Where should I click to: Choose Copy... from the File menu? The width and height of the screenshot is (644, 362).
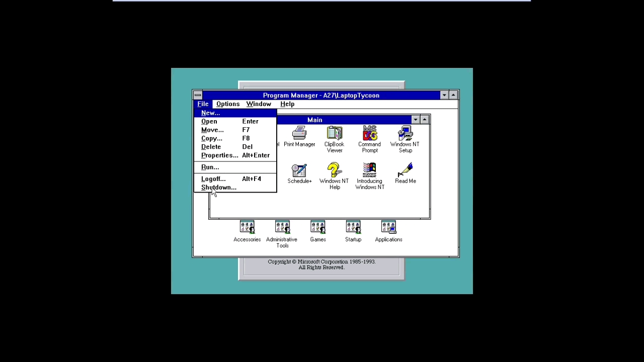tap(235, 139)
